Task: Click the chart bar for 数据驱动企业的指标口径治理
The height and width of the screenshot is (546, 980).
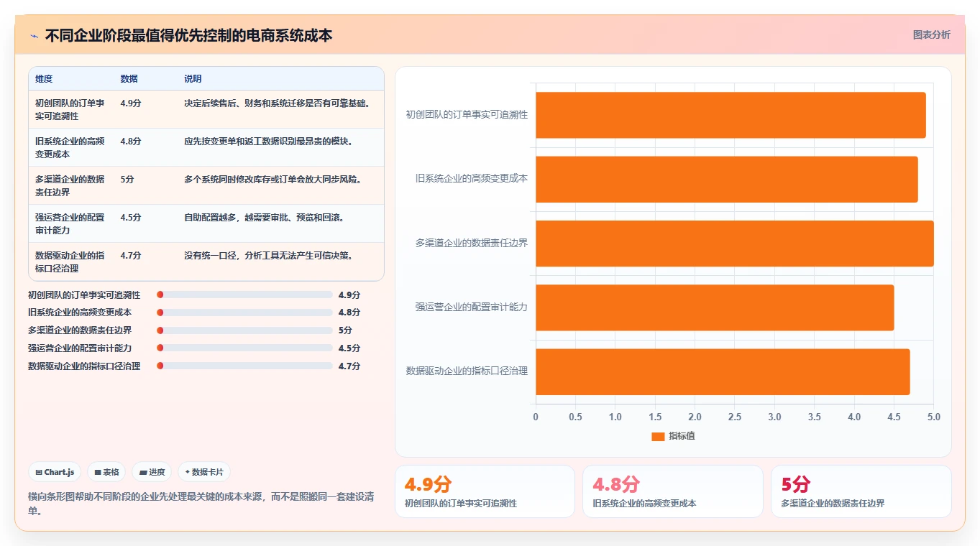Action: point(723,371)
